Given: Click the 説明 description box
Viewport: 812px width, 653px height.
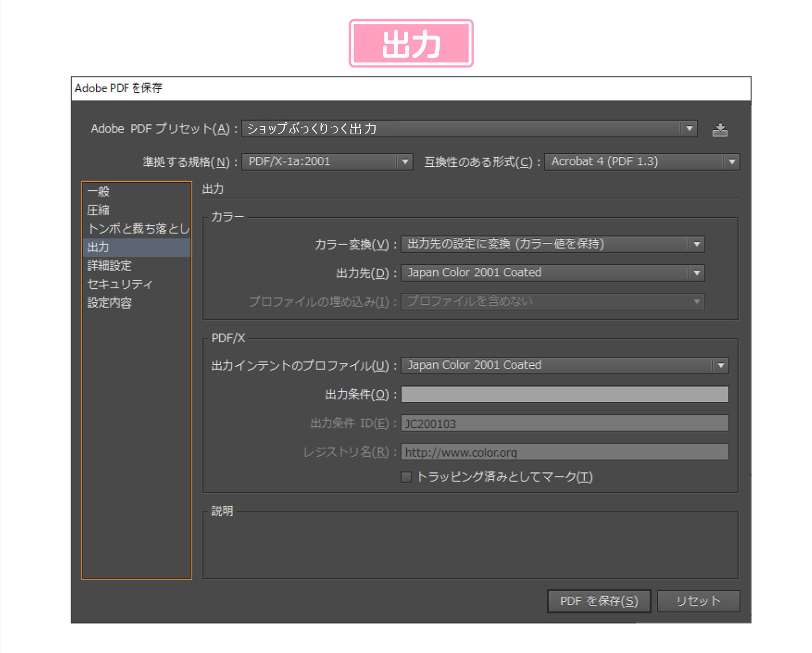Looking at the screenshot, I should [470, 545].
